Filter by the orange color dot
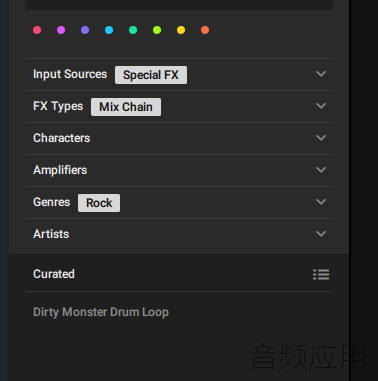 [205, 30]
